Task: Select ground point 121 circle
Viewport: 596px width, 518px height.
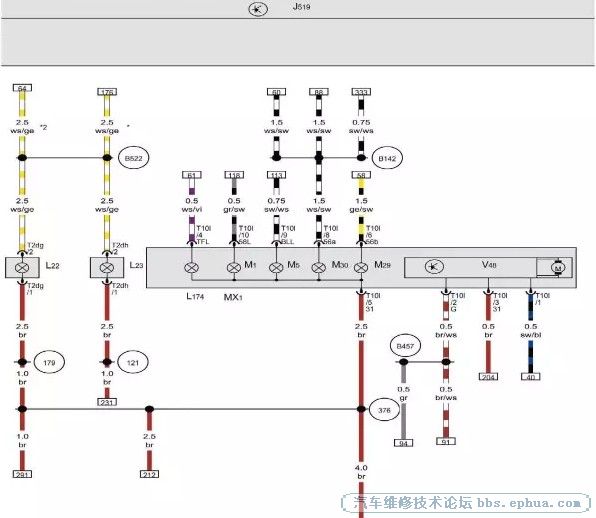Action: click(133, 362)
